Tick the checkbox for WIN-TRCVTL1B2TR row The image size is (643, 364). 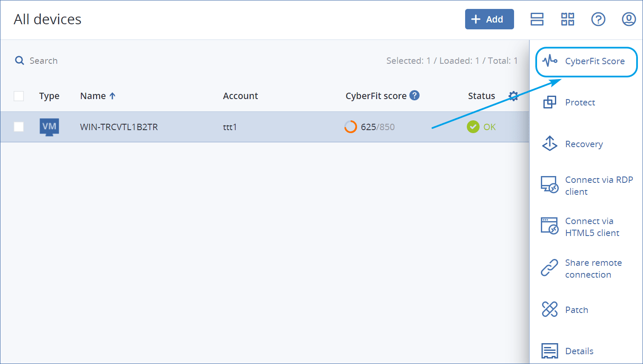pyautogui.click(x=19, y=127)
